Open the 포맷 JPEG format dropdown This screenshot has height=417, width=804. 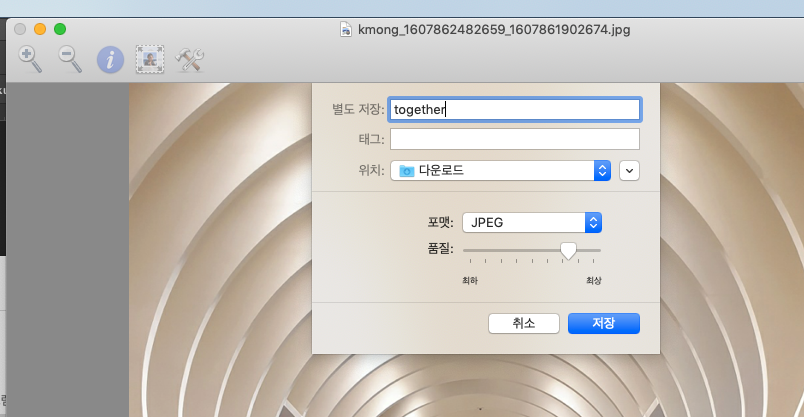(532, 223)
